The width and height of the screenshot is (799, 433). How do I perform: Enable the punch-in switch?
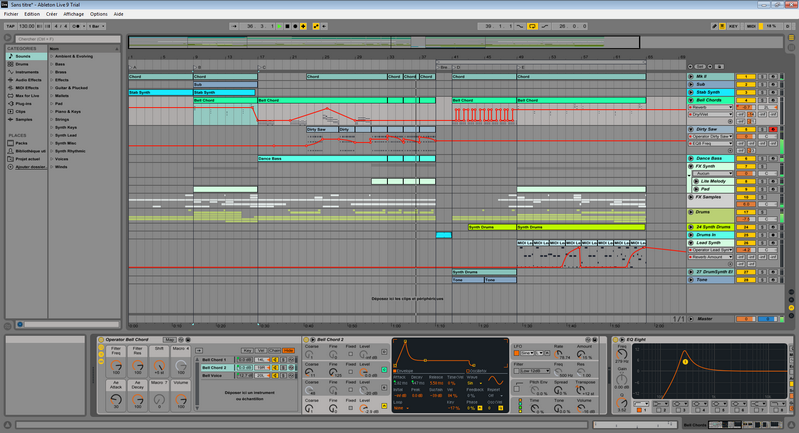[x=519, y=26]
